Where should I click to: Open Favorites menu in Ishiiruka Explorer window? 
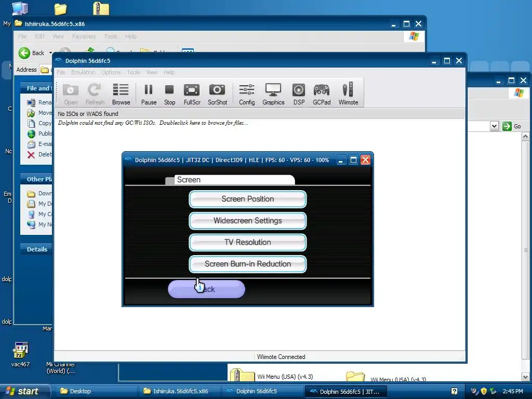84,36
